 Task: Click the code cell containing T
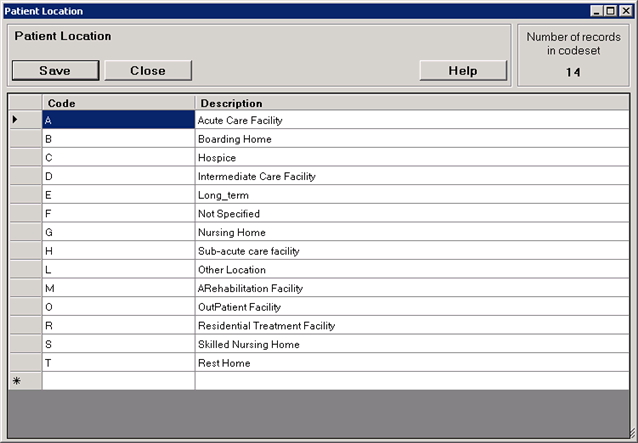coord(118,363)
